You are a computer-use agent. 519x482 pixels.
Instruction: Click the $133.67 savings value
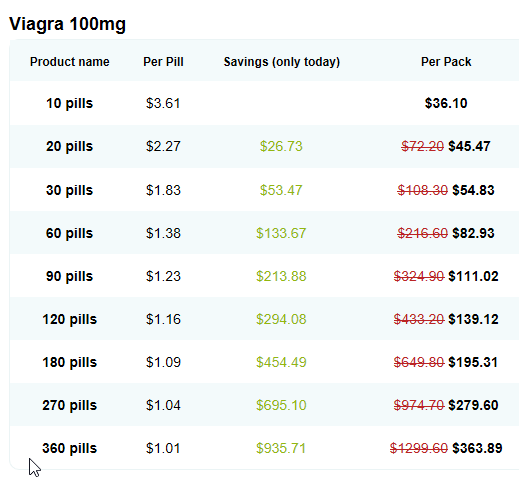pos(281,233)
